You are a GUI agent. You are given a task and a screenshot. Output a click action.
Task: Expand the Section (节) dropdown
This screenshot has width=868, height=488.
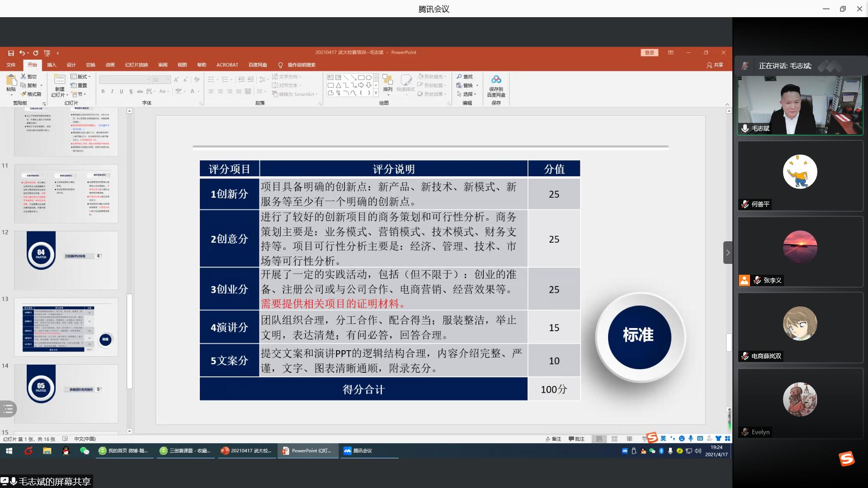78,94
